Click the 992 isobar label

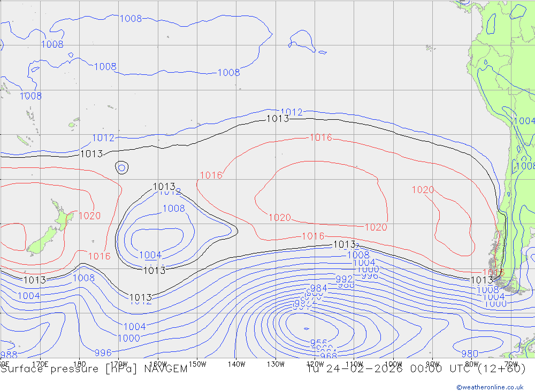click(x=344, y=279)
